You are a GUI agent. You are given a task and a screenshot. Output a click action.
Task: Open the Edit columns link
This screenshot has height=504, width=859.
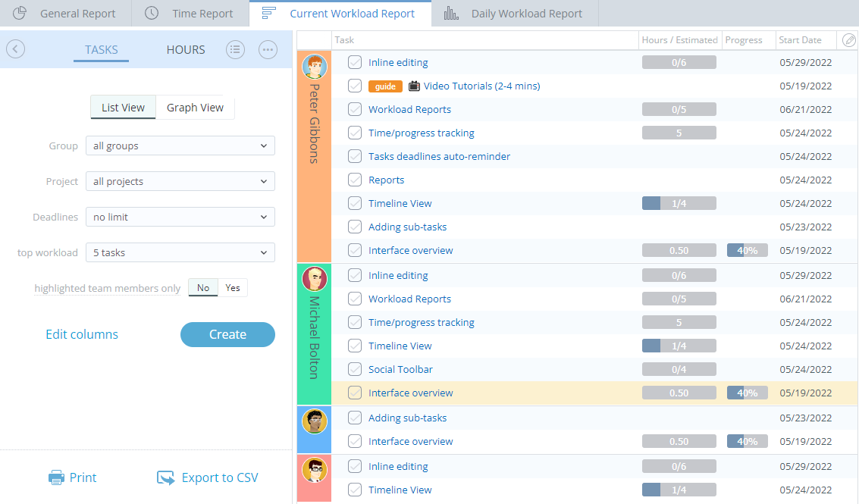(82, 334)
